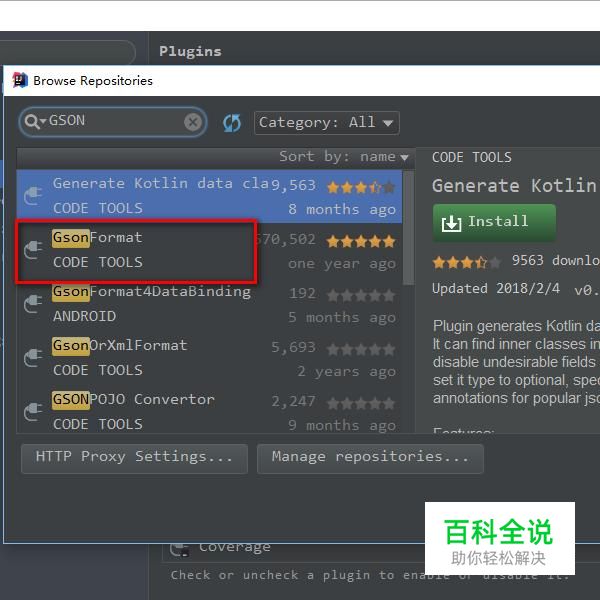Viewport: 600px width, 600px height.
Task: Click the 2,247 downloads count
Action: coord(293,401)
